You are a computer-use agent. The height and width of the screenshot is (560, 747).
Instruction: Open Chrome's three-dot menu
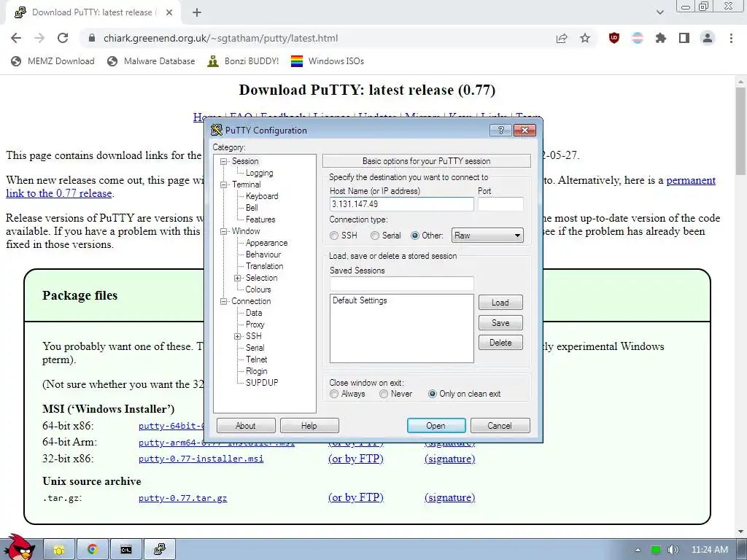(731, 38)
